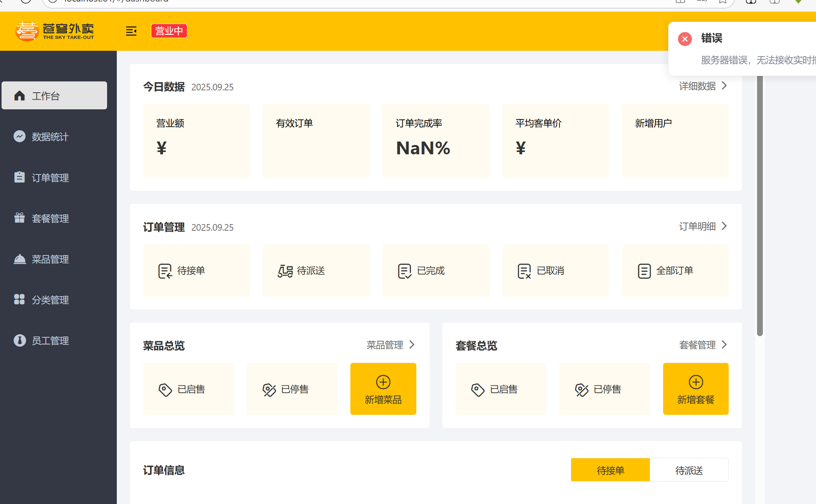Click the 员工管理 tie icon
816x504 pixels.
[19, 340]
